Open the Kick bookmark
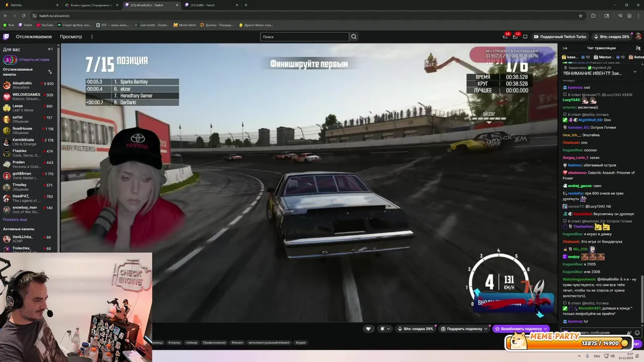The width and height of the screenshot is (644, 362). tap(9, 25)
